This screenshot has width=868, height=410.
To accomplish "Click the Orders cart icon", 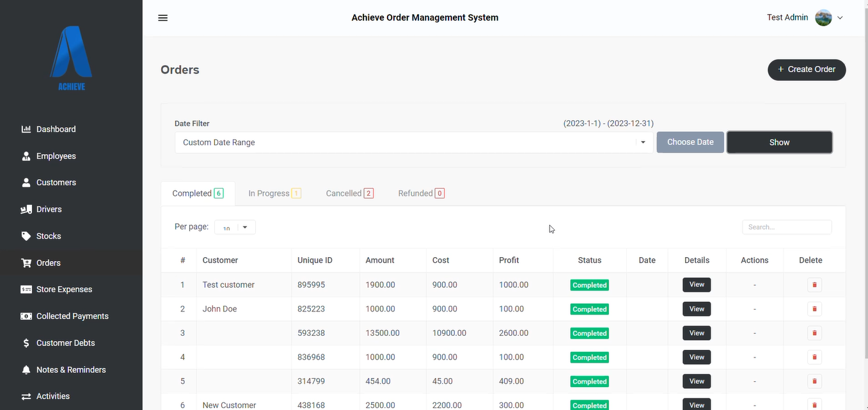I will (x=26, y=263).
